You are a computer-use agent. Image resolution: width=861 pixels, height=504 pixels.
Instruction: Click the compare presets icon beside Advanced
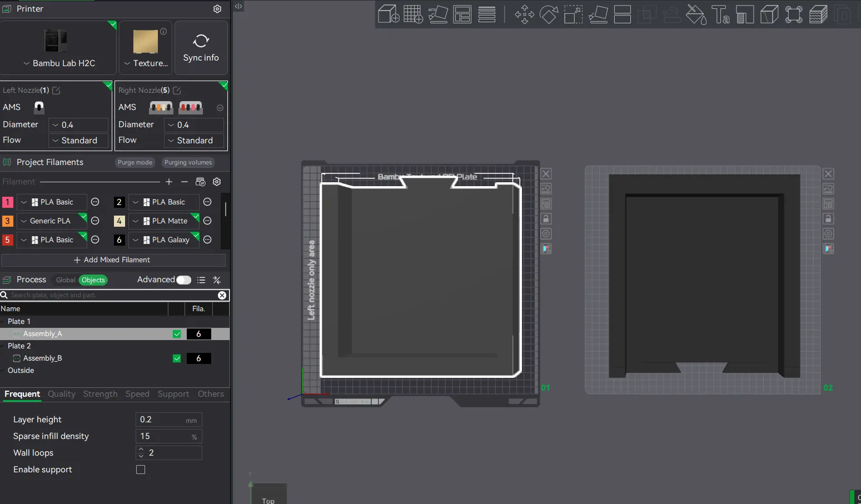(217, 280)
